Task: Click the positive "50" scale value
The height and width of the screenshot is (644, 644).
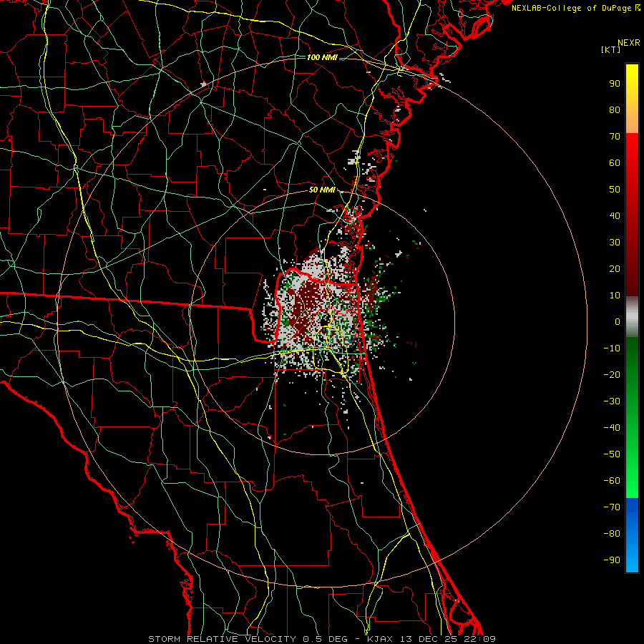Action: coord(615,190)
